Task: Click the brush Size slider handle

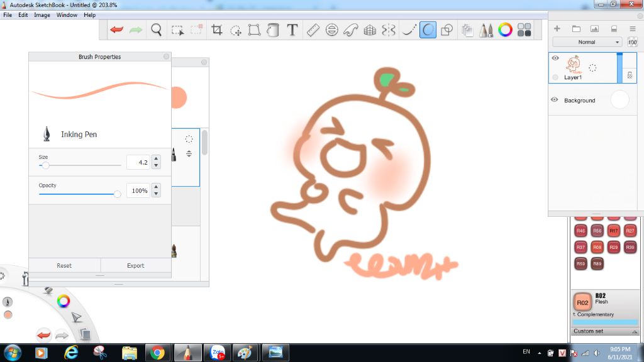Action: click(x=45, y=165)
